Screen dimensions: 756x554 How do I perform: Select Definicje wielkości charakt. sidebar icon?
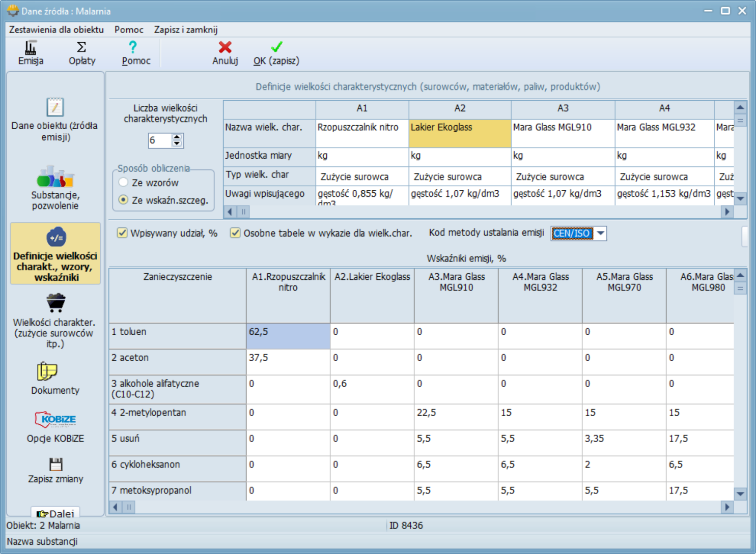point(55,253)
